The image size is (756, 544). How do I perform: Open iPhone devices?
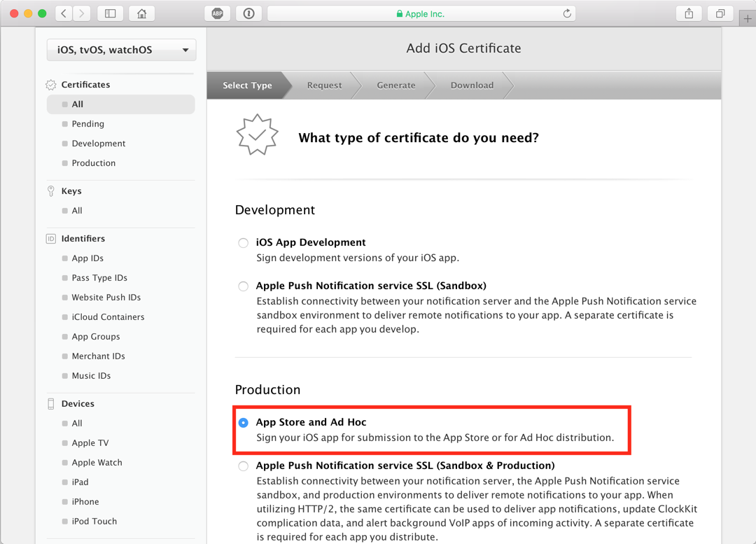[85, 501]
